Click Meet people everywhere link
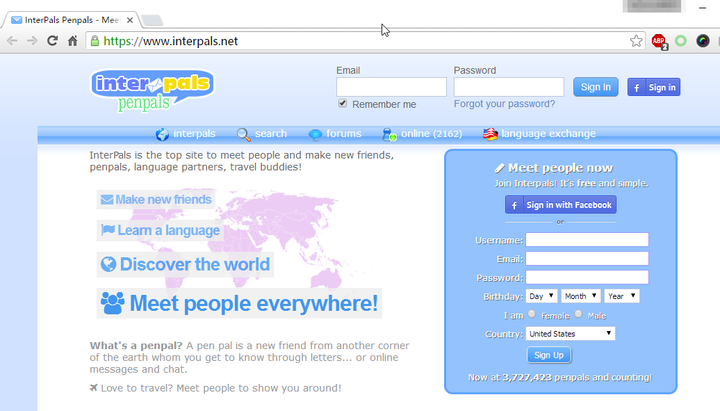Screen dimensions: 720x411 click(x=239, y=303)
